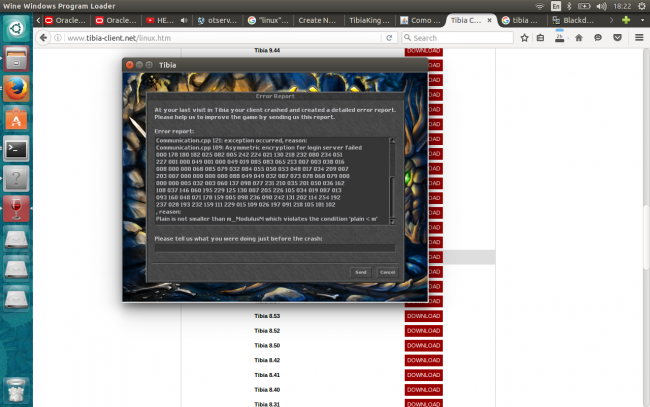Image resolution: width=650 pixels, height=407 pixels.
Task: Close the active Tibia C... tab
Action: (x=489, y=20)
